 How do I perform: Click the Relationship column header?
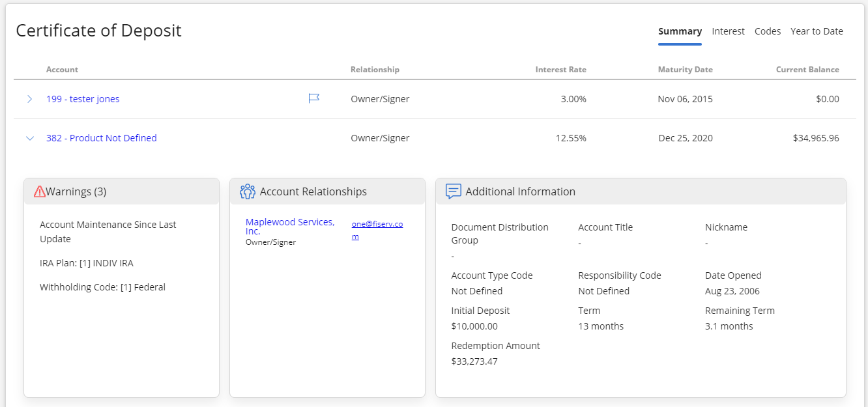click(375, 70)
